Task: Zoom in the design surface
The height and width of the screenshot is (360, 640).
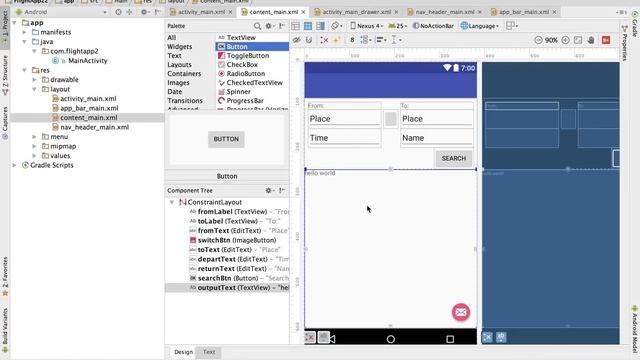Action: click(565, 40)
